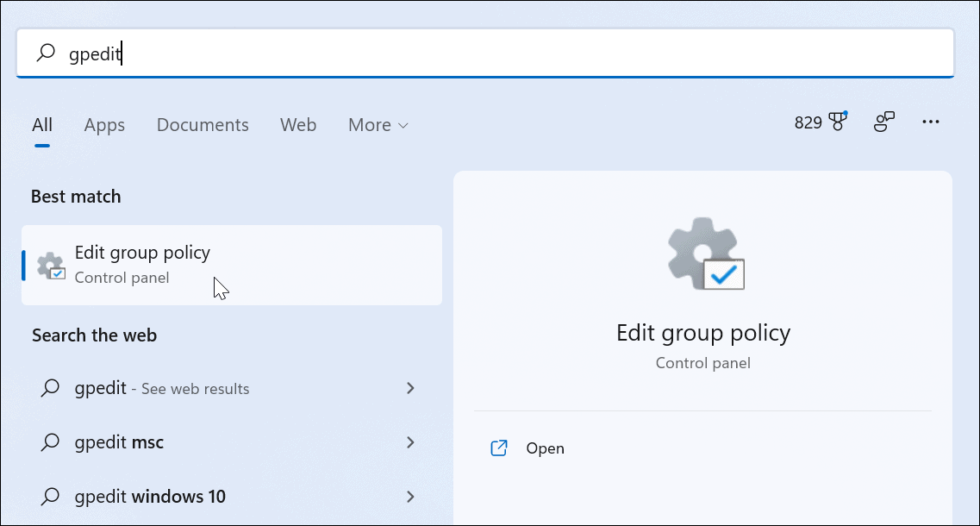Switch to the Documents tab

click(203, 125)
